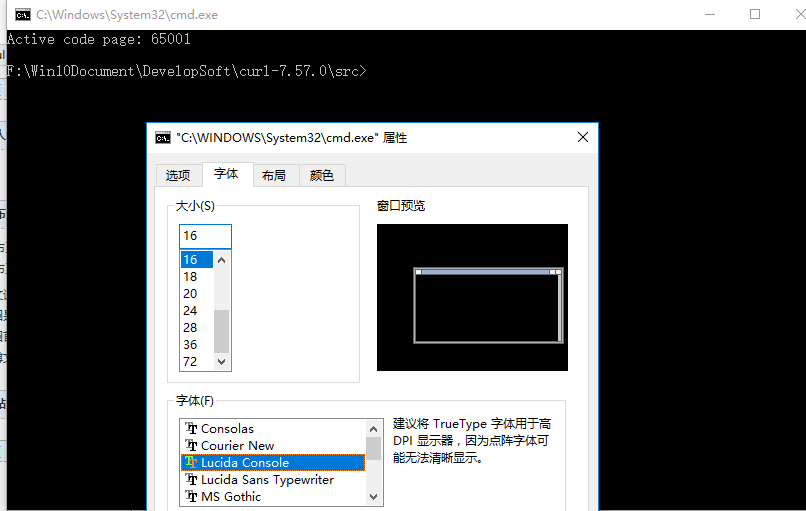Open the 布局 tab
Image resolution: width=806 pixels, height=511 pixels.
click(274, 175)
